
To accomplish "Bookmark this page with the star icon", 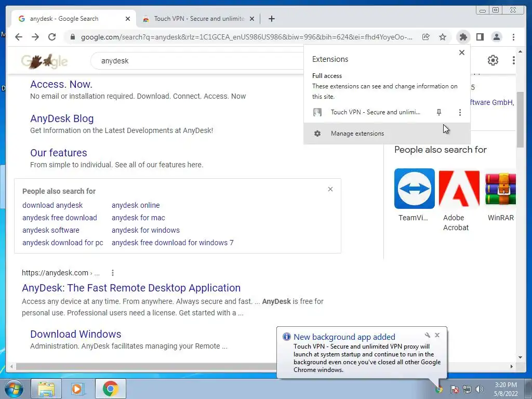I will click(443, 37).
